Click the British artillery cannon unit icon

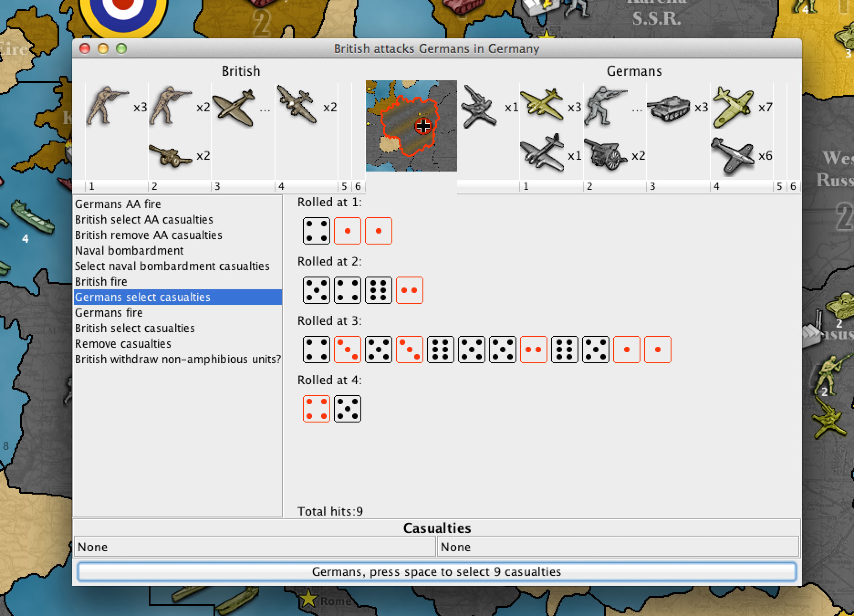point(170,156)
